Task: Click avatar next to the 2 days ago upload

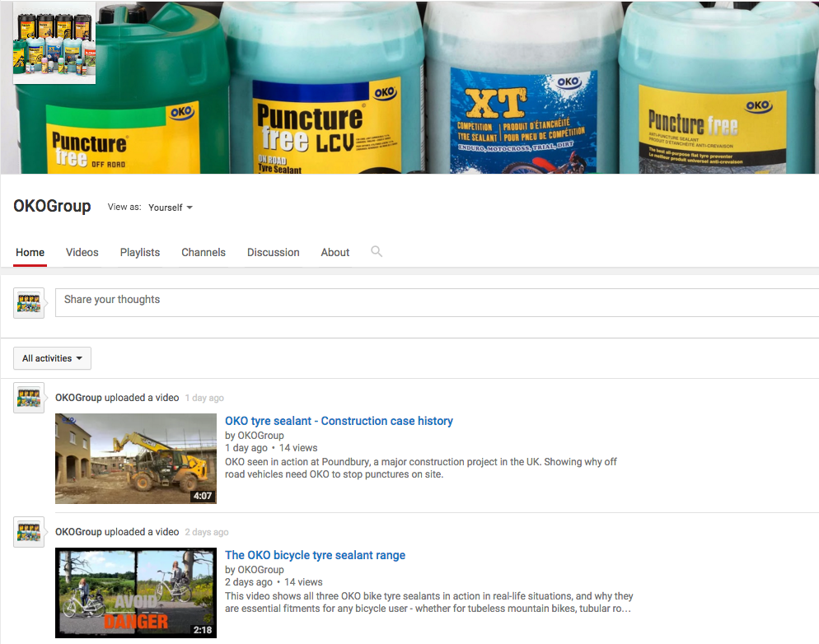Action: coord(29,532)
